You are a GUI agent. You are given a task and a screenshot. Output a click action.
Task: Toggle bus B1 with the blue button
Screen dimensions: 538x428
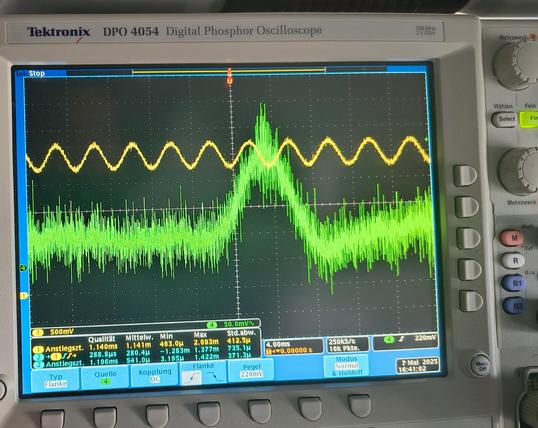coord(515,283)
